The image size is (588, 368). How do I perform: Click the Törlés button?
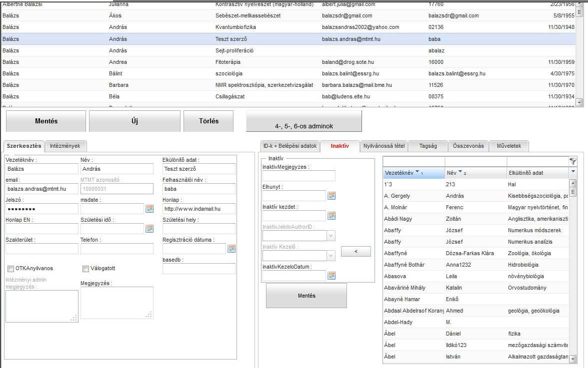pyautogui.click(x=208, y=121)
